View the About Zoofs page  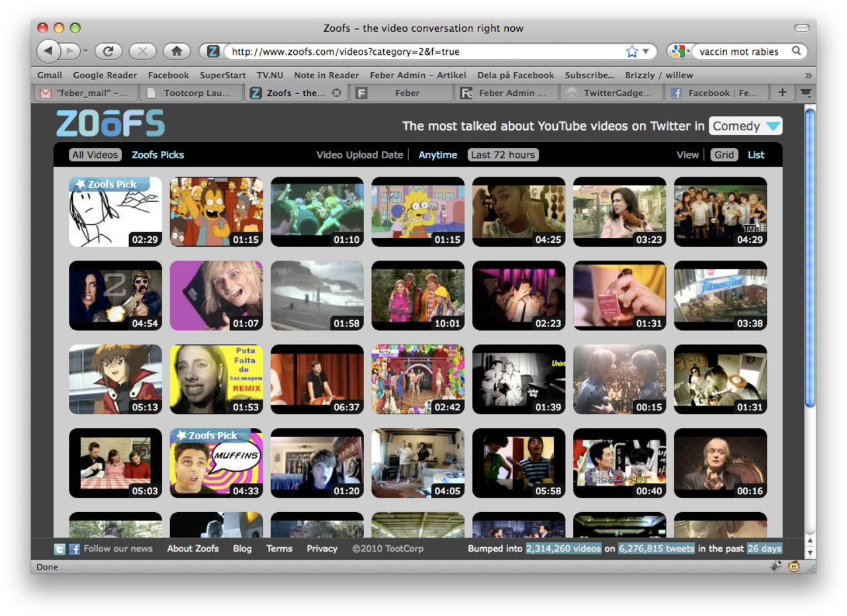tap(193, 549)
